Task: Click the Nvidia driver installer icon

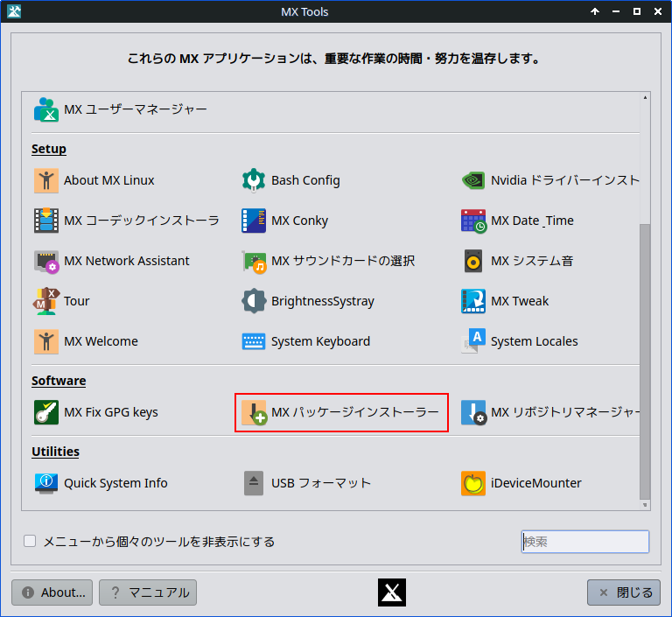Action: coord(473,180)
